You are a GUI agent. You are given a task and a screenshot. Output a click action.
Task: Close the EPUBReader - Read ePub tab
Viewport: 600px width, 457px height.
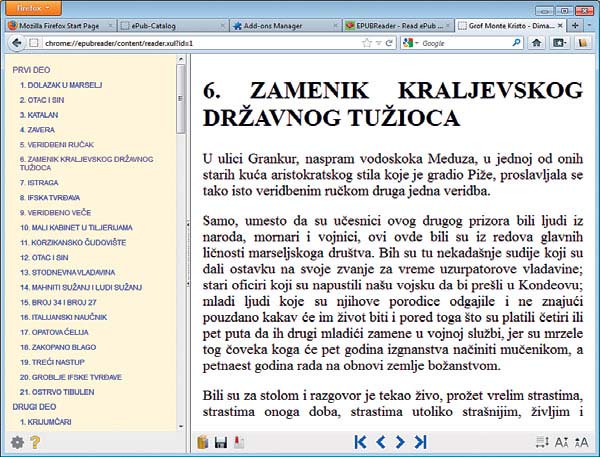tap(448, 26)
